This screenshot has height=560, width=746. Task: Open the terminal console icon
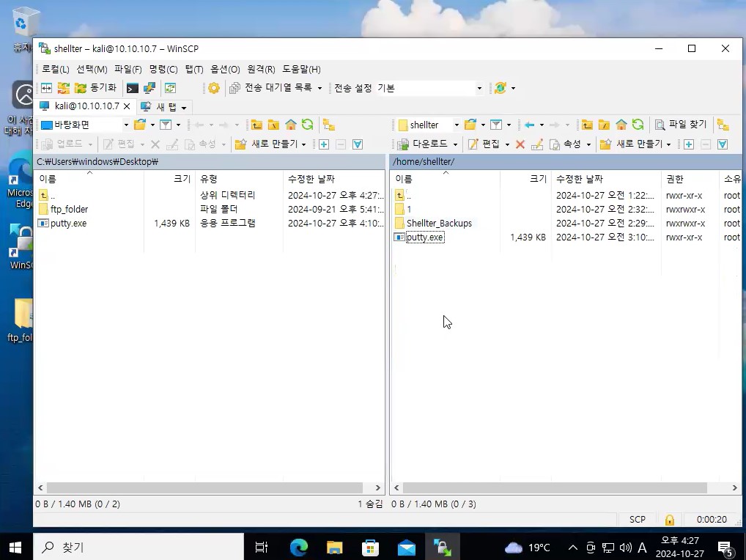[132, 88]
